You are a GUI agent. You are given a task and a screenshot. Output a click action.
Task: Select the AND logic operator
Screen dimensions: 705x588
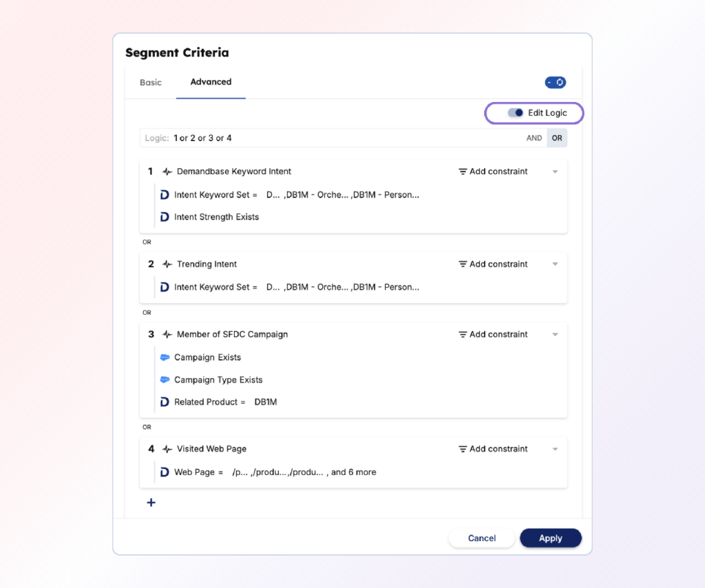click(x=534, y=138)
